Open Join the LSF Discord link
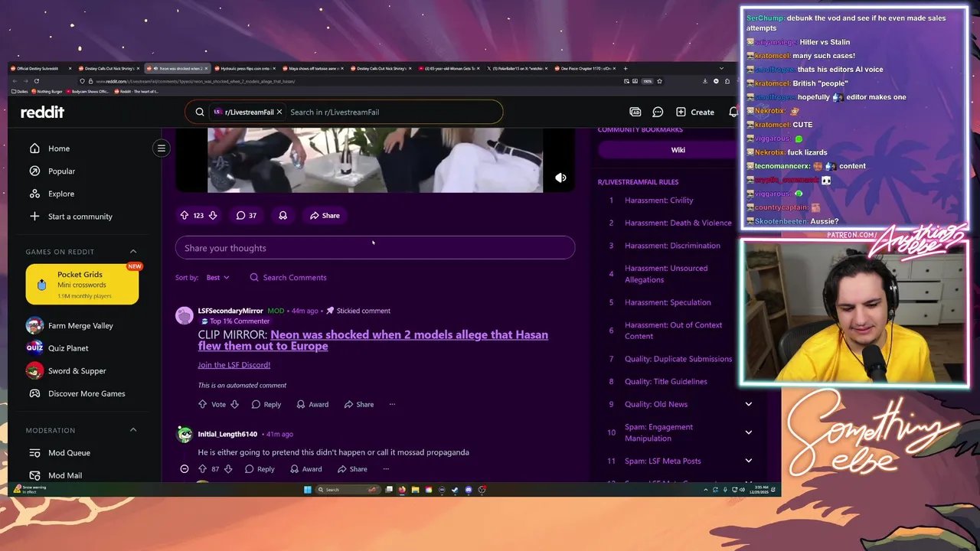980x551 pixels. (x=234, y=365)
